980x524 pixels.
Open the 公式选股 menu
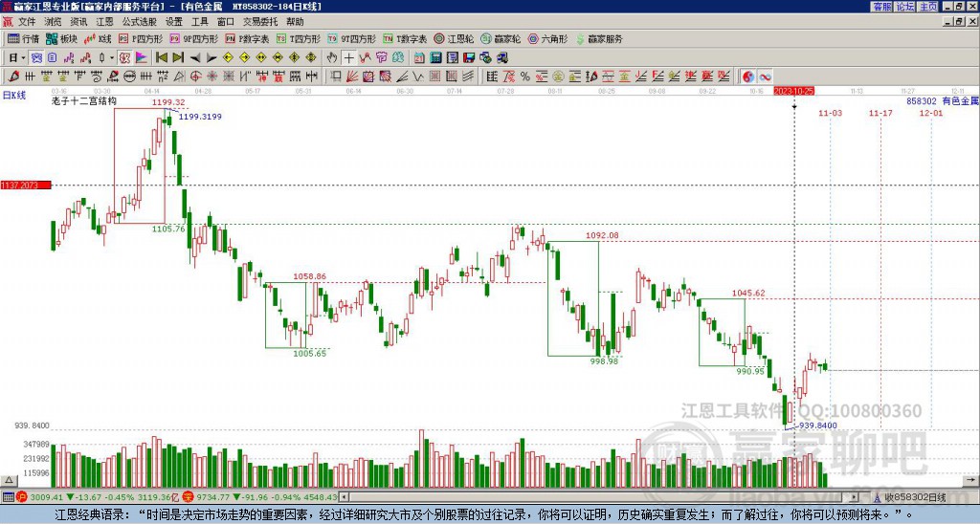pyautogui.click(x=140, y=22)
